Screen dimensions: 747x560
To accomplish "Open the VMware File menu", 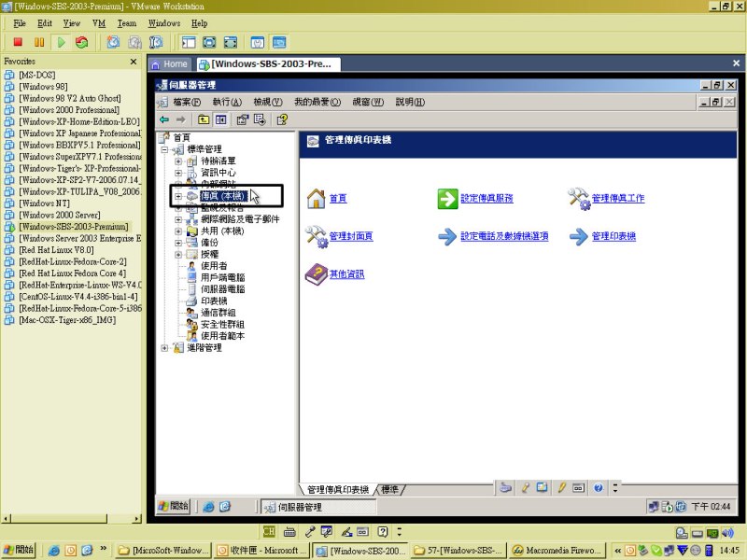I will (20, 23).
